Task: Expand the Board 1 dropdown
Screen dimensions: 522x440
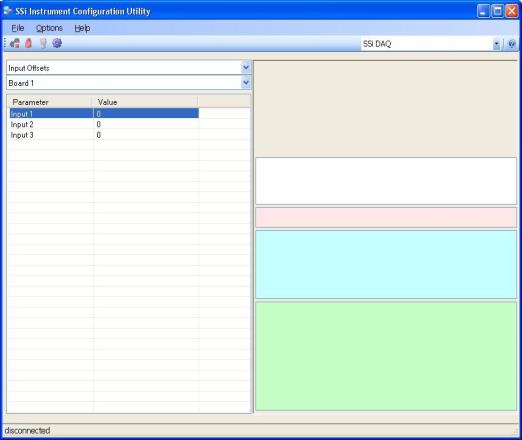Action: [246, 83]
